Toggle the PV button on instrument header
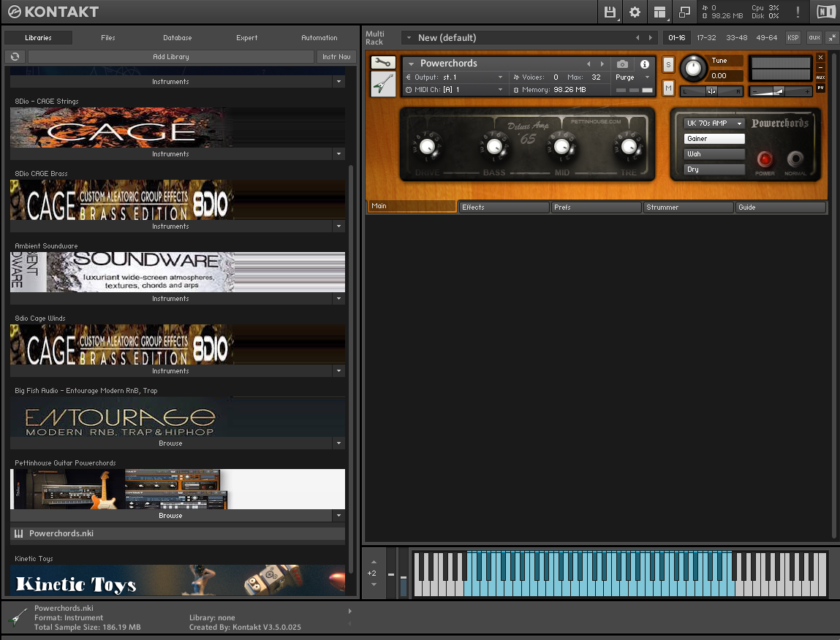Screen dimensions: 840x640 coord(820,88)
